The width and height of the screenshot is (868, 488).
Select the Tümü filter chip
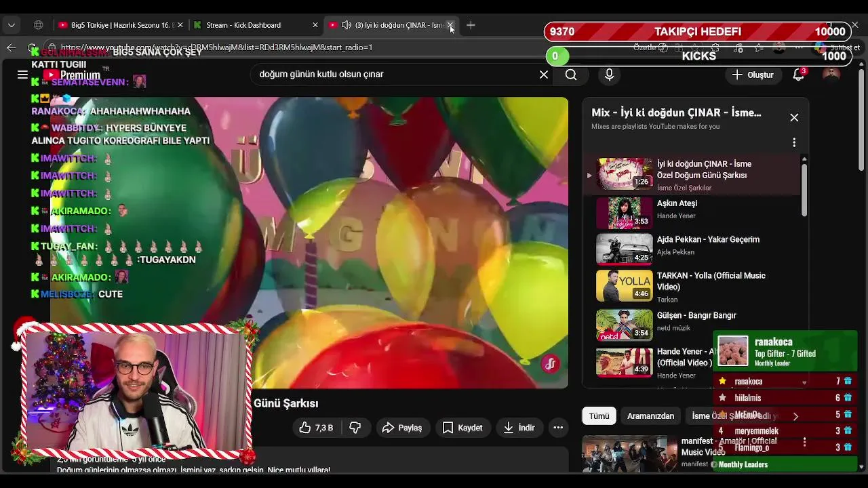point(599,416)
